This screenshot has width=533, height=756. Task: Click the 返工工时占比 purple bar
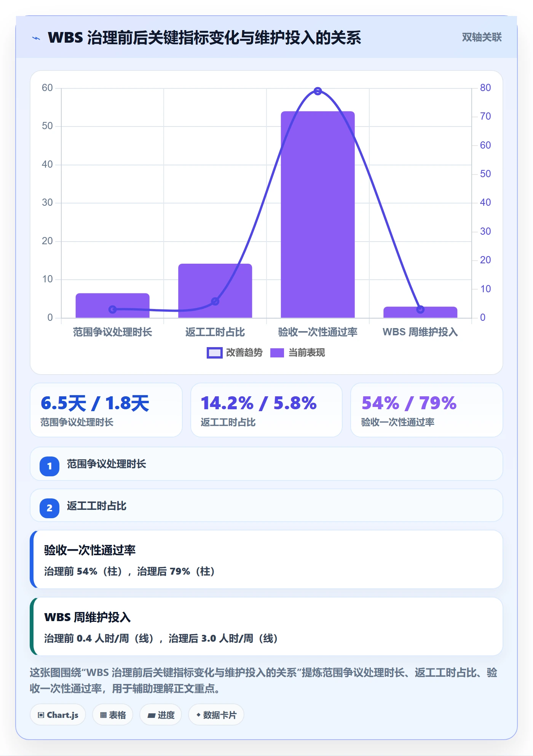[215, 291]
